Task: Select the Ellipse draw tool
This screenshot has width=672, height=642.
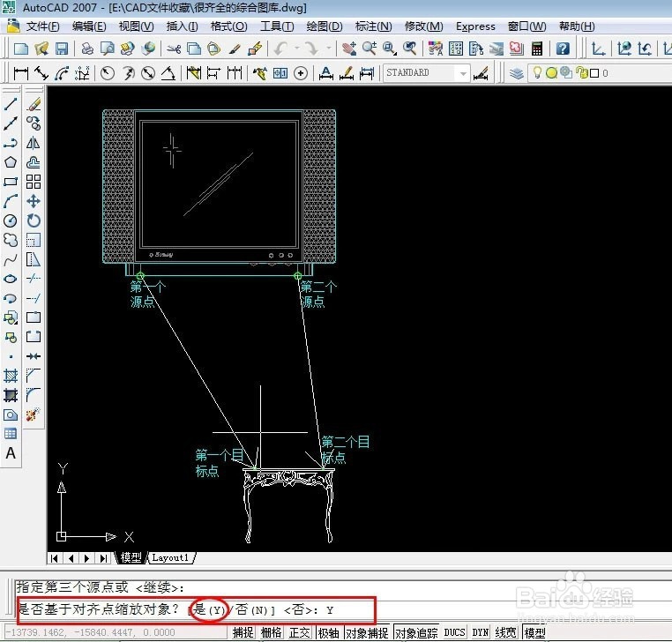Action: (11, 279)
